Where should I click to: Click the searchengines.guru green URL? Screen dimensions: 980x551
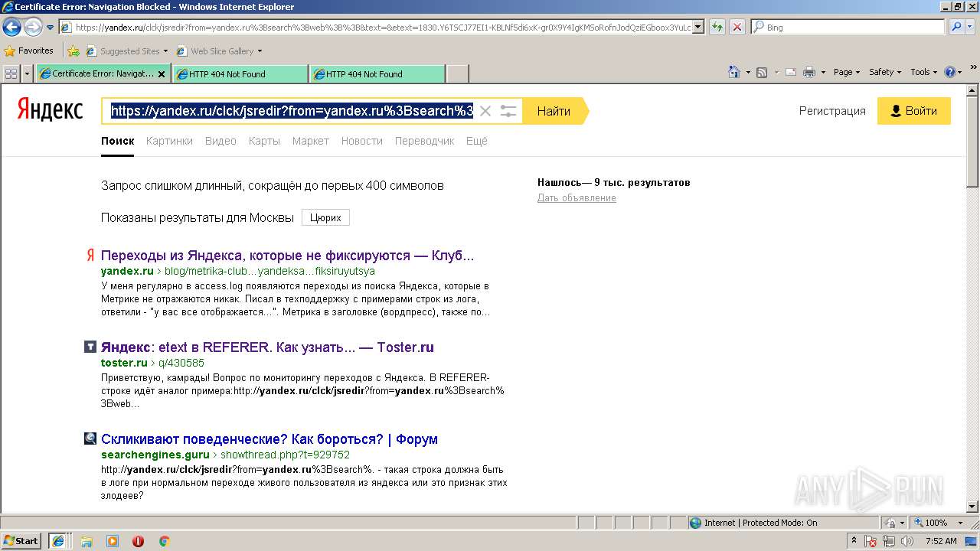pos(155,455)
